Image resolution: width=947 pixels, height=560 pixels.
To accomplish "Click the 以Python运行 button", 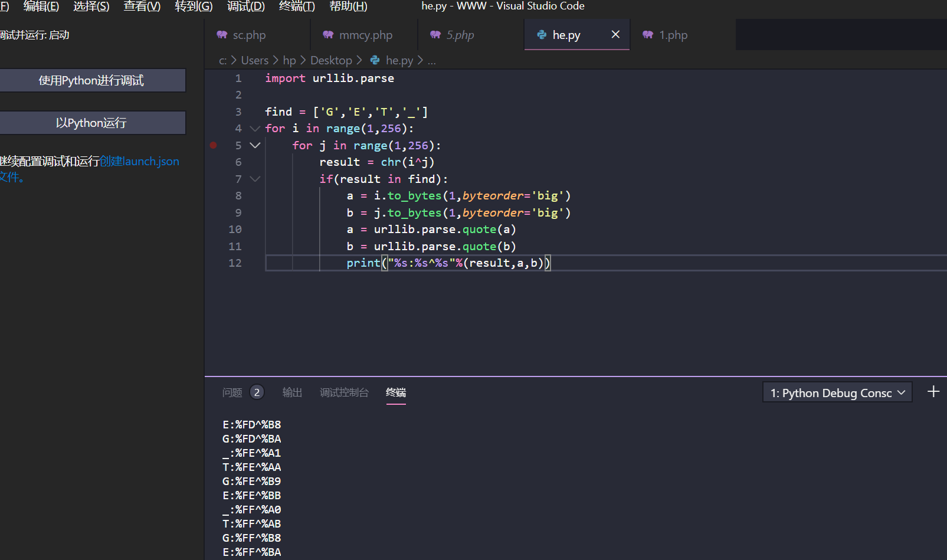I will tap(91, 123).
